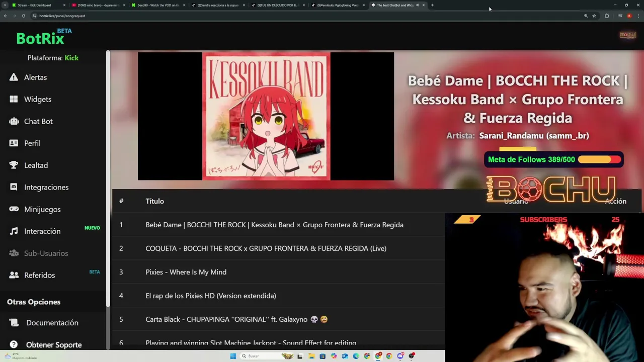The width and height of the screenshot is (644, 362).
Task: Open the Alertas menu entry
Action: click(35, 77)
